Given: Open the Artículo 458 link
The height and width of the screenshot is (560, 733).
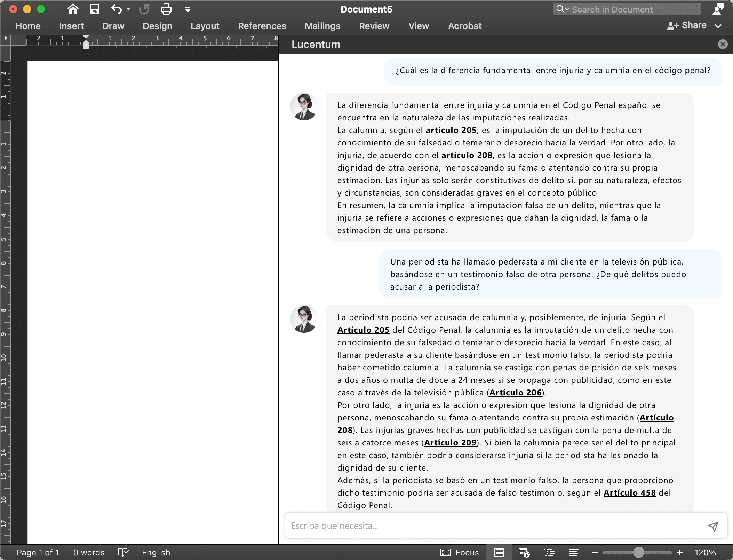Looking at the screenshot, I should point(629,493).
